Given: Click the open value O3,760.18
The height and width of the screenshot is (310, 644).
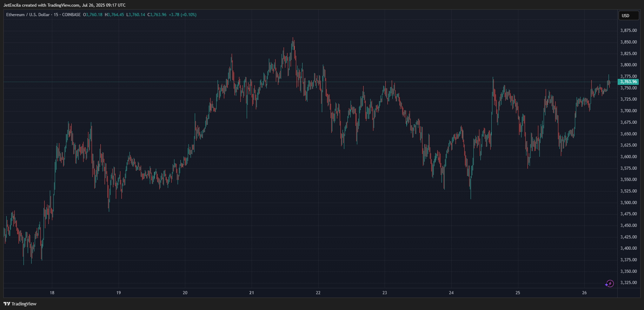Looking at the screenshot, I should (x=93, y=15).
